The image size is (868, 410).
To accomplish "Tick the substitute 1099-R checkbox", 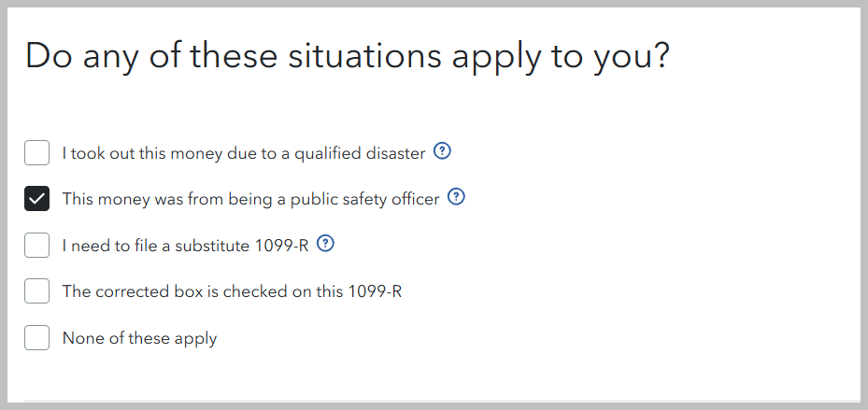I will (36, 245).
